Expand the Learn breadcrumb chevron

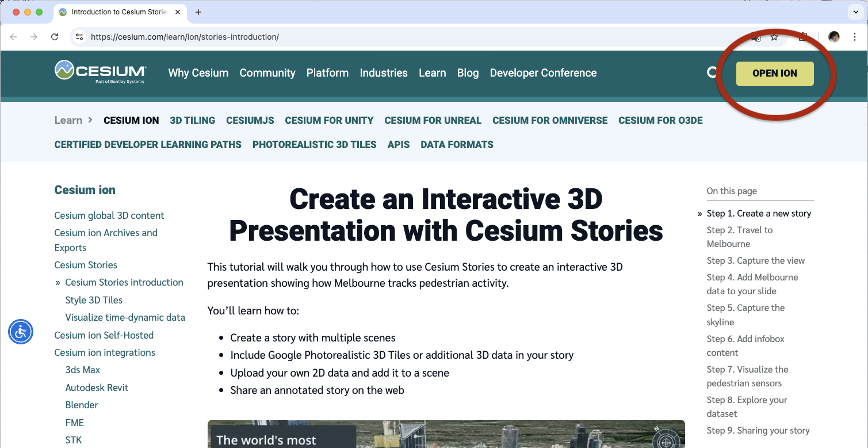tap(89, 120)
